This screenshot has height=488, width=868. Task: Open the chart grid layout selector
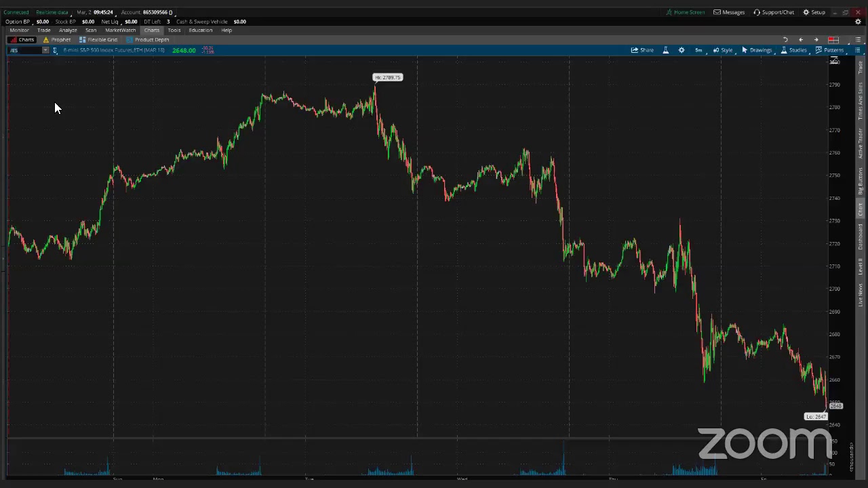coord(833,40)
